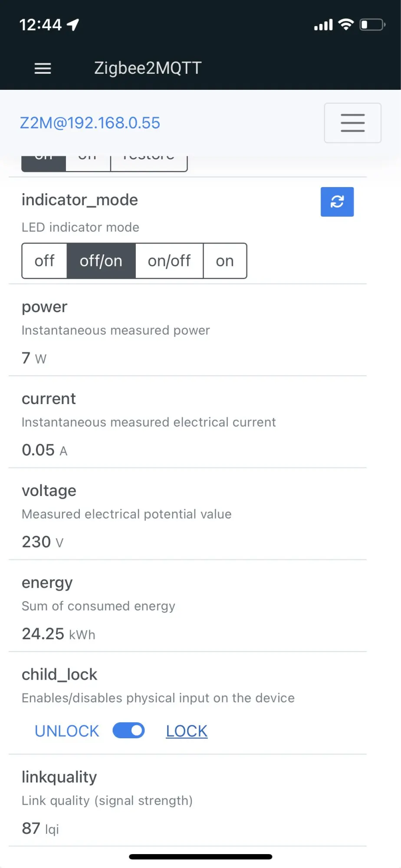Tap the Zigbee2MQTT header title

pos(148,68)
